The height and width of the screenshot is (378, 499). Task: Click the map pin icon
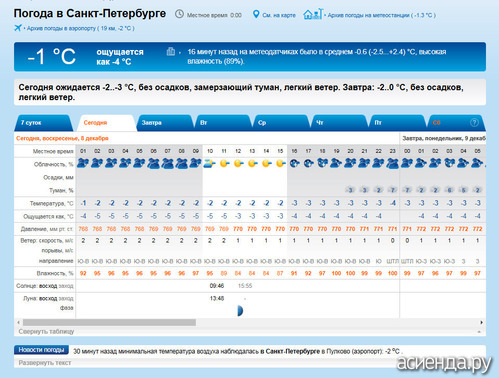click(x=256, y=14)
